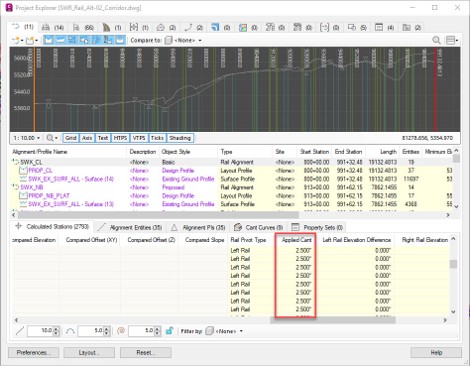Toggle the fifth blue view toolbar button
The image size is (470, 366).
(x=96, y=40)
